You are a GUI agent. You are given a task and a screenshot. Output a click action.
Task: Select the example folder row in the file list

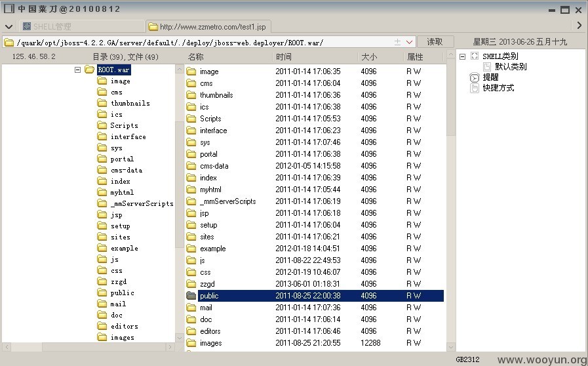315,249
